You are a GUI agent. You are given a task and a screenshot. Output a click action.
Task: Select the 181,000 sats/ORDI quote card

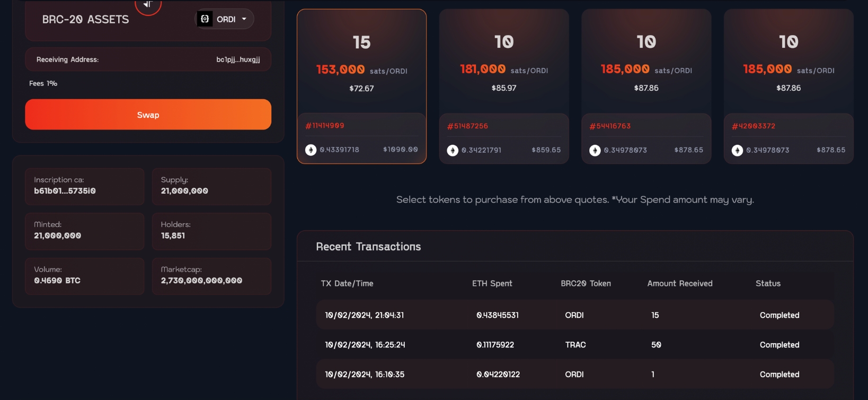(503, 64)
